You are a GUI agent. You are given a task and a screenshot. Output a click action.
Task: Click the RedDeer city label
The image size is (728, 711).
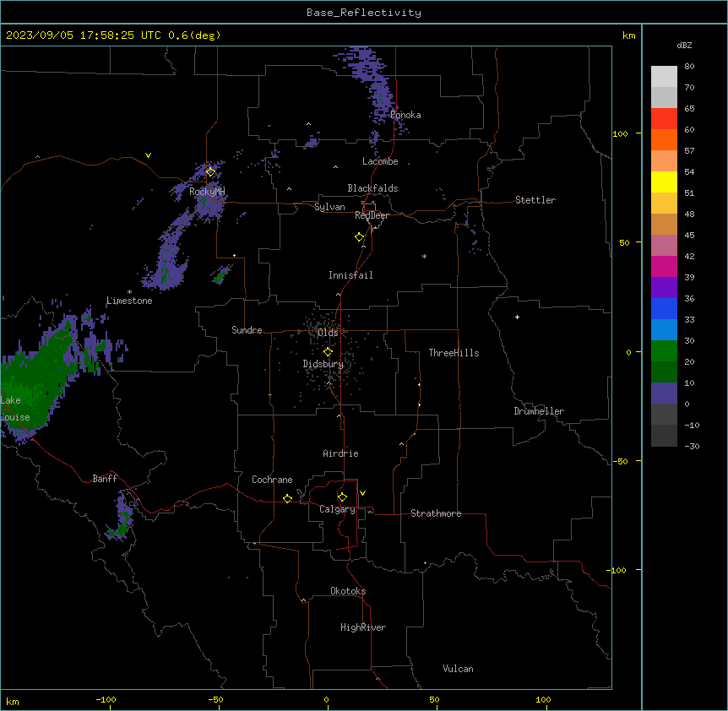coord(372,215)
